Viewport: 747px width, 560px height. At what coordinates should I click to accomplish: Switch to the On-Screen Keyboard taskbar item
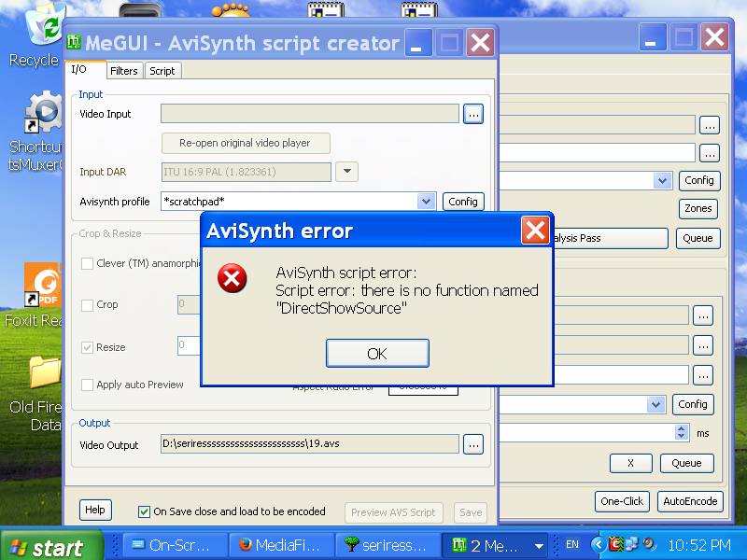(174, 545)
